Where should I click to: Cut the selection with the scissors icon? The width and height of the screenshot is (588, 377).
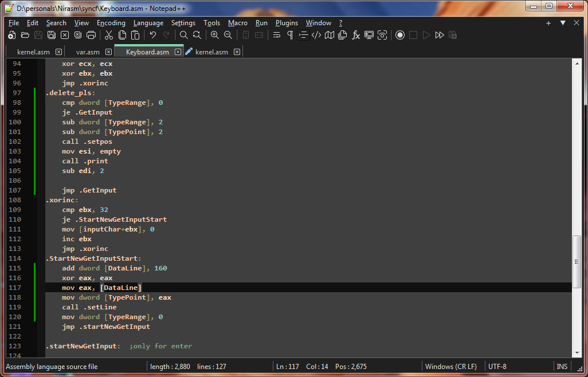point(109,35)
